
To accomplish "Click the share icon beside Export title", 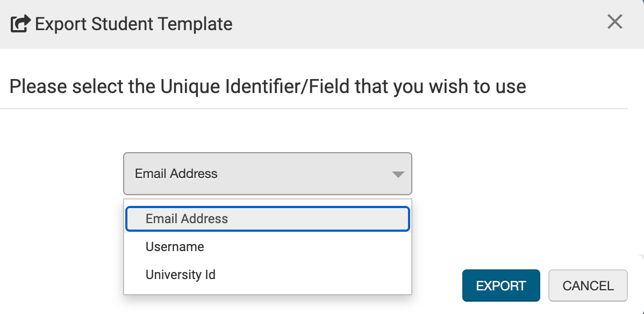I will point(21,24).
